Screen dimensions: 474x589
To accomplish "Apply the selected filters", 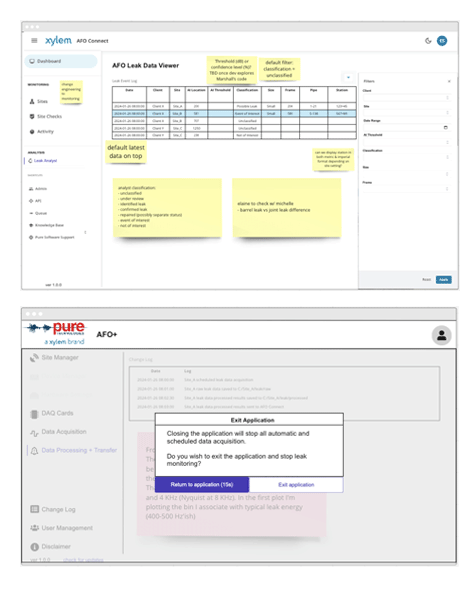I will [444, 279].
